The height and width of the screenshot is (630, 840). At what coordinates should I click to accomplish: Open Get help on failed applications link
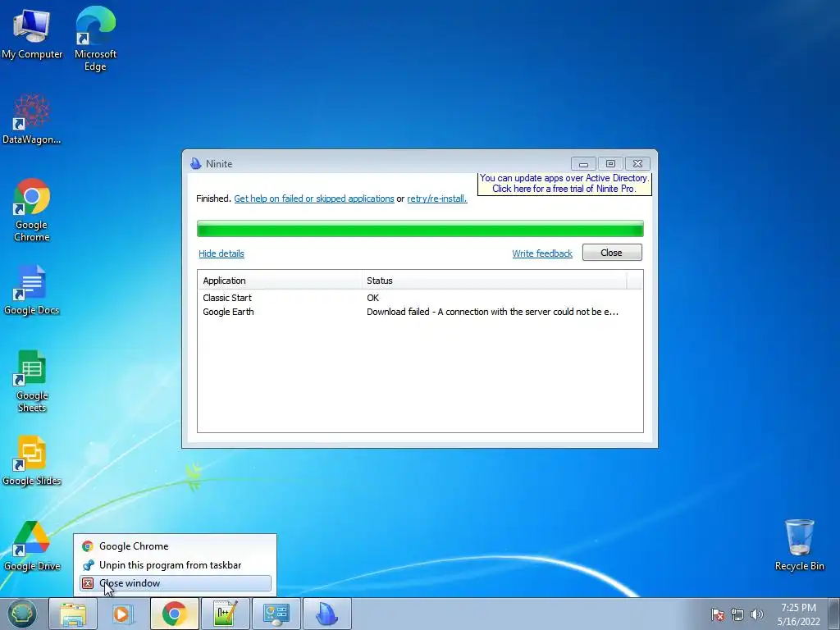[314, 199]
